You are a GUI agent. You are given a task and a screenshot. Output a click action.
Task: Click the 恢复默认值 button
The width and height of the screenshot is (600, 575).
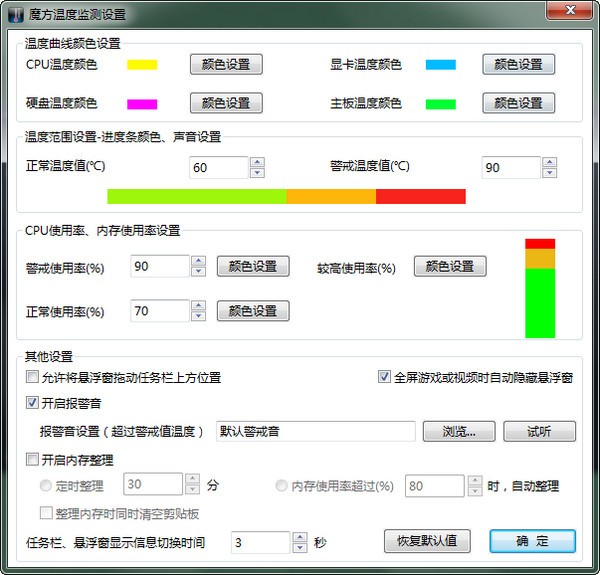click(427, 541)
